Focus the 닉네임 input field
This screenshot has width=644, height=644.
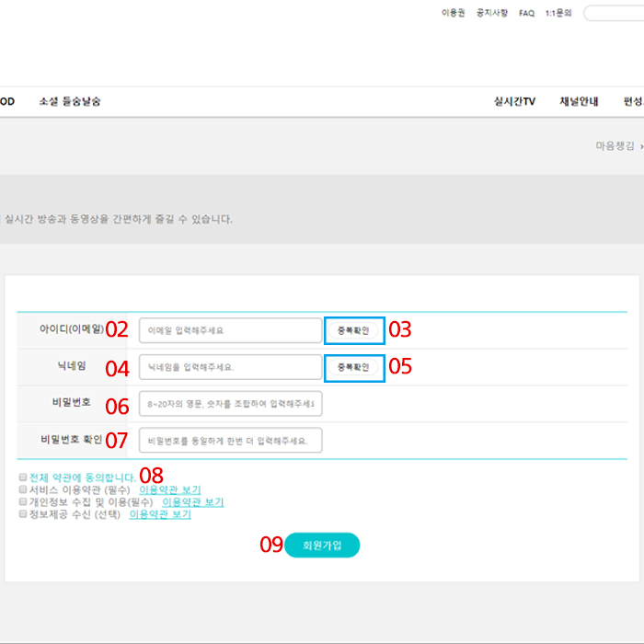click(230, 367)
